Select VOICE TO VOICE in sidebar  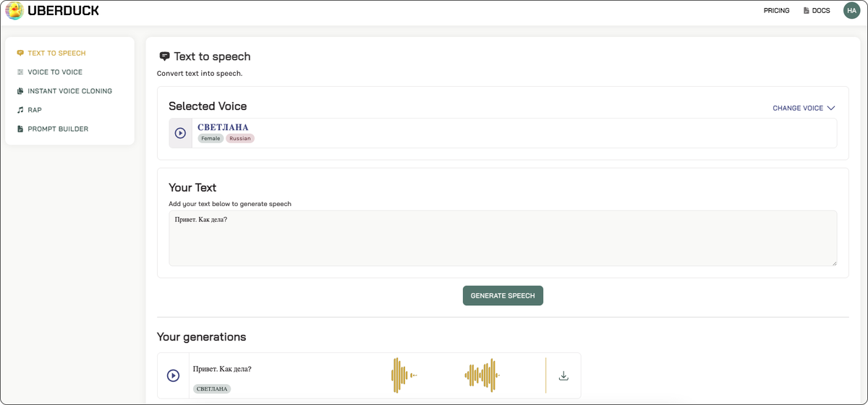(x=55, y=72)
